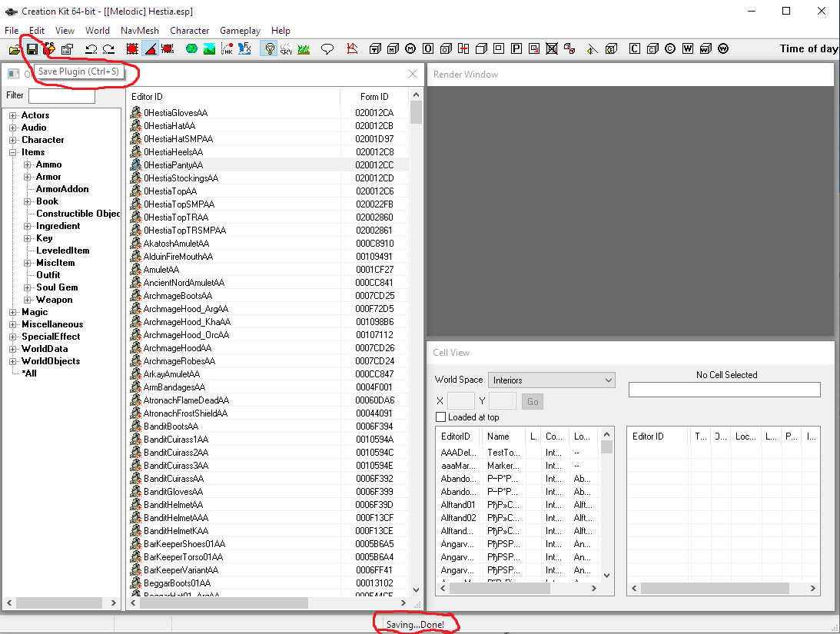Click the open folder Load Files icon
Image resolution: width=840 pixels, height=634 pixels.
[15, 49]
